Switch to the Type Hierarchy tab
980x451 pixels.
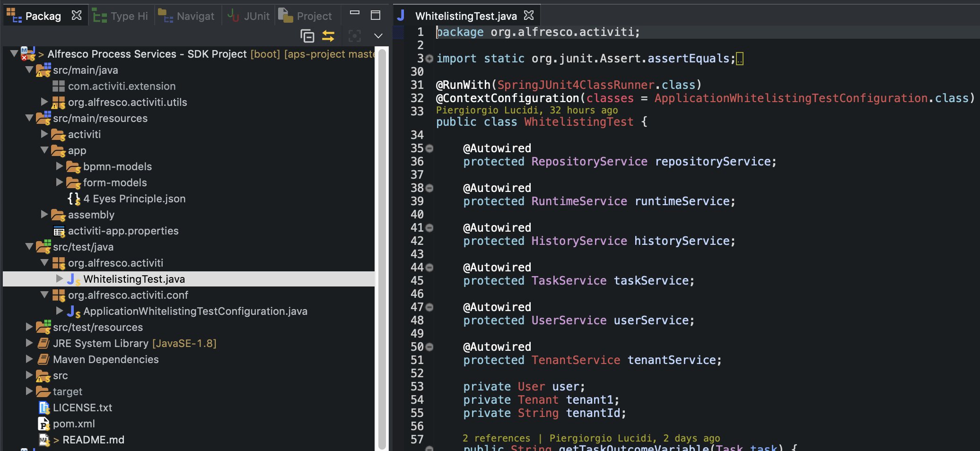tap(120, 16)
